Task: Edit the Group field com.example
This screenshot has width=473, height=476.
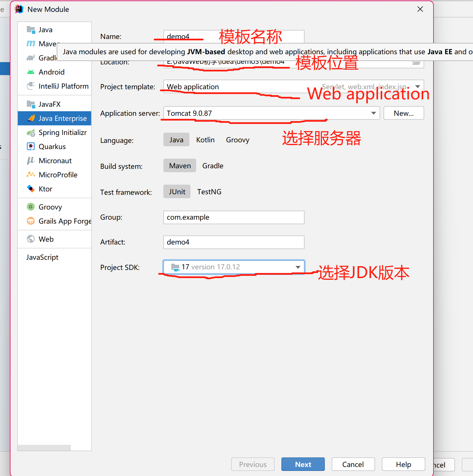Action: pyautogui.click(x=233, y=217)
